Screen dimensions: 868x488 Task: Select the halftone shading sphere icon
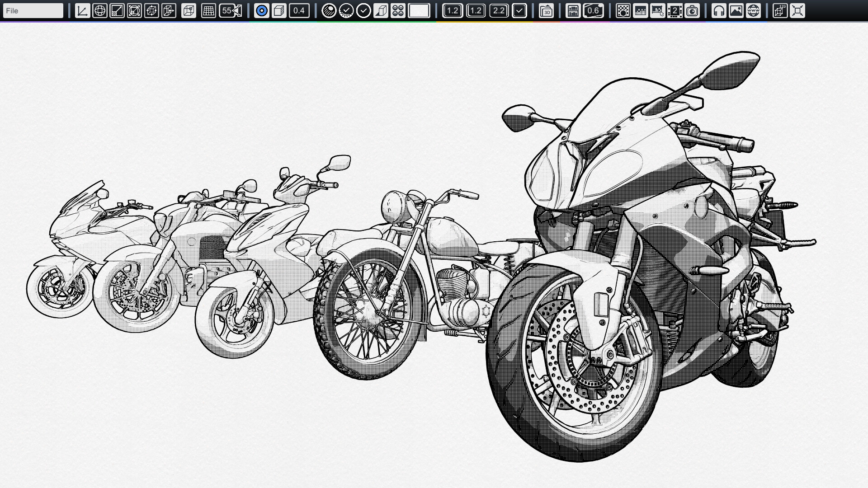click(330, 11)
